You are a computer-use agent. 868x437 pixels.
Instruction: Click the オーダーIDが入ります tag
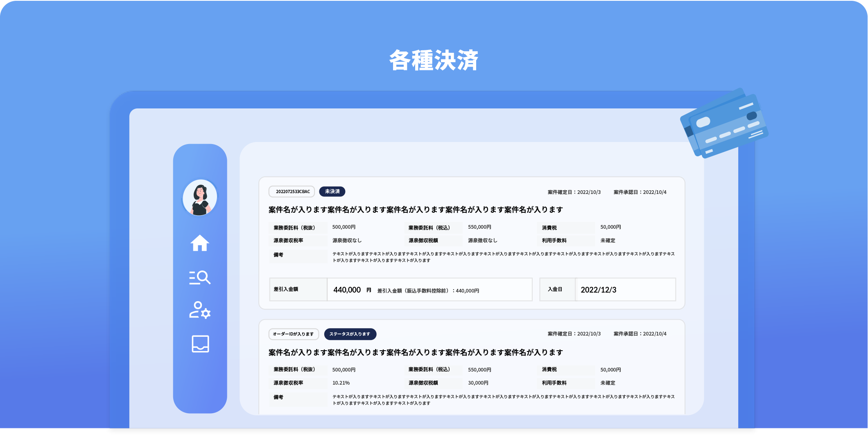point(294,334)
